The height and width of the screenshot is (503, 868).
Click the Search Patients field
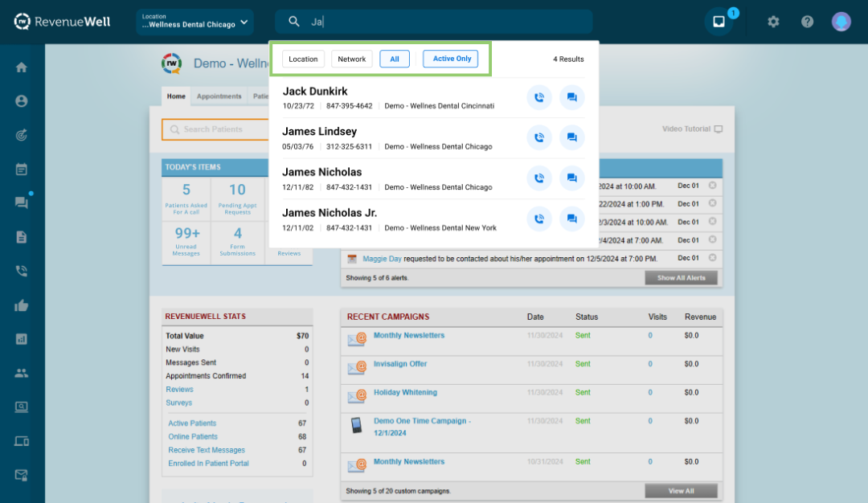(215, 129)
